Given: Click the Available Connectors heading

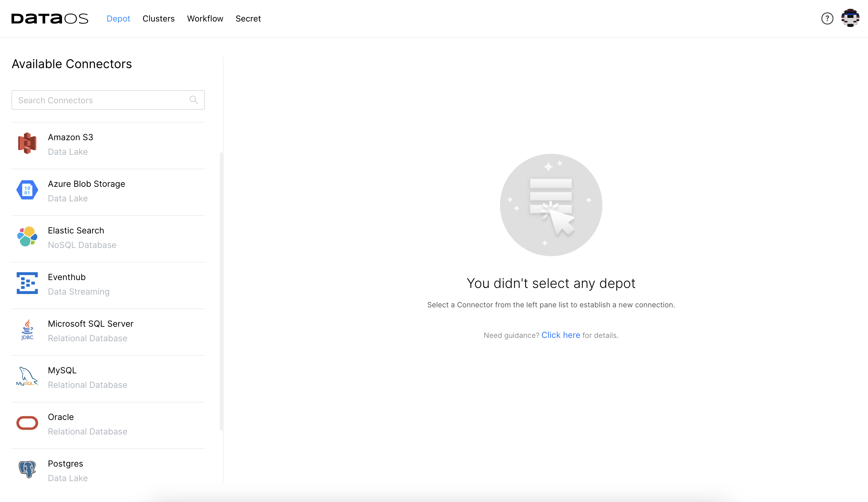Looking at the screenshot, I should tap(72, 64).
